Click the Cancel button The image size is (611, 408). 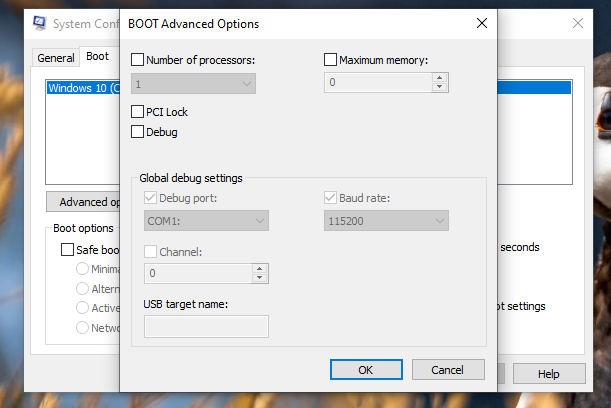pos(447,370)
